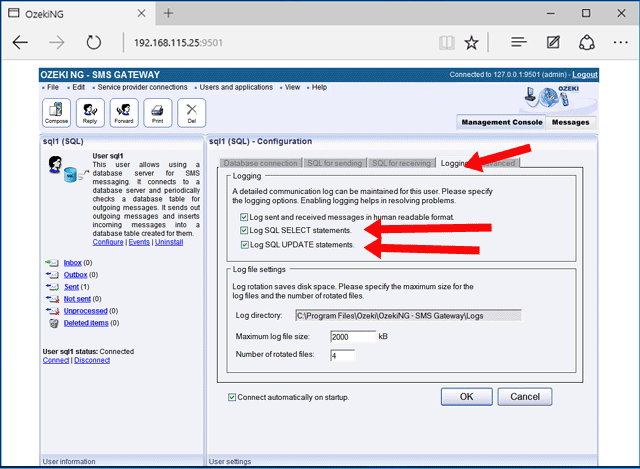The image size is (640, 469).
Task: Switch to SQL for sending tab
Action: tap(335, 163)
